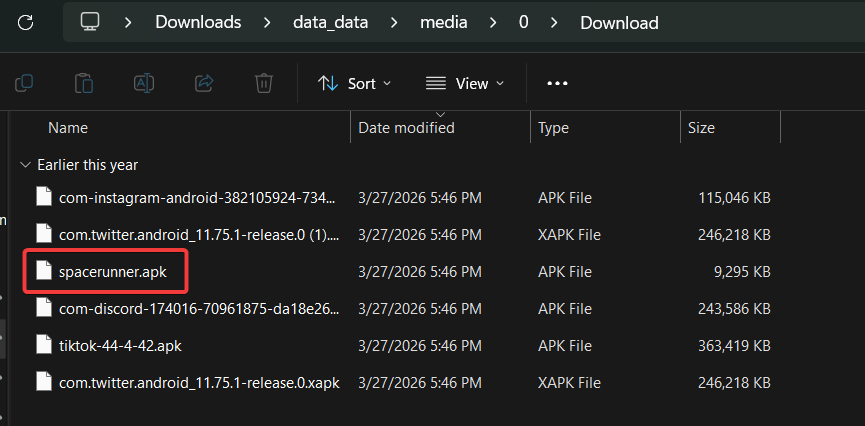The width and height of the screenshot is (865, 426).
Task: Open the Sort dropdown
Action: click(355, 83)
